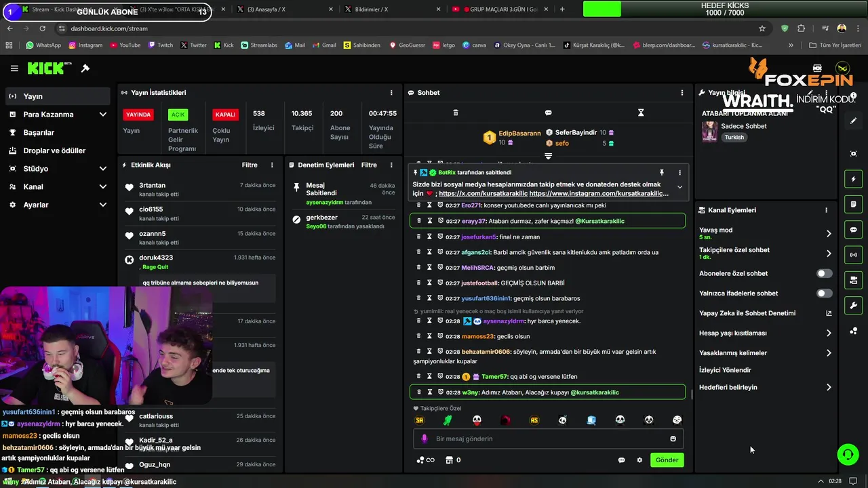Collapse the leaderboard using the lines arrow below it

click(548, 156)
